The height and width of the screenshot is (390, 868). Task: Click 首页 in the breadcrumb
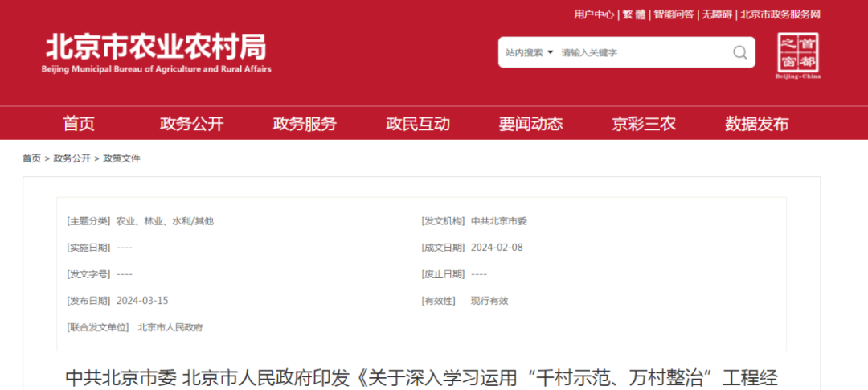click(x=31, y=158)
